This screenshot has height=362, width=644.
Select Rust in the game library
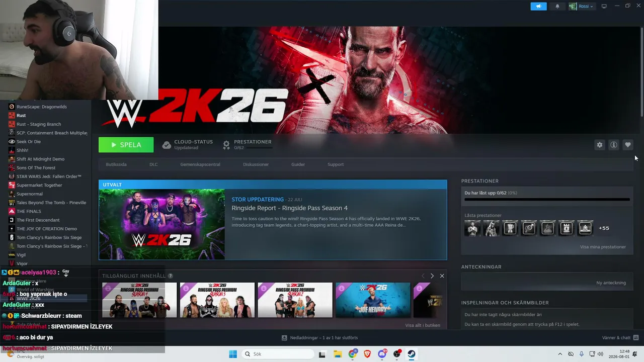coord(21,116)
